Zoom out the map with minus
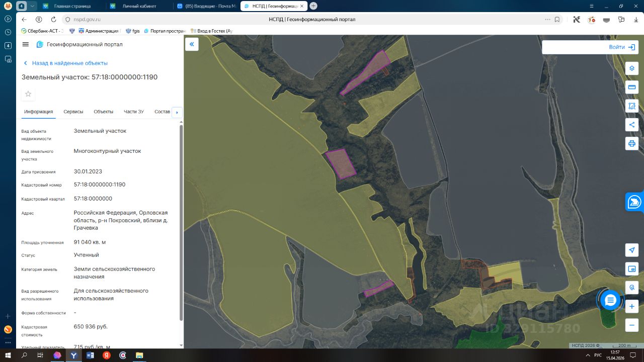Screen dimensions: 644x362 [632, 325]
